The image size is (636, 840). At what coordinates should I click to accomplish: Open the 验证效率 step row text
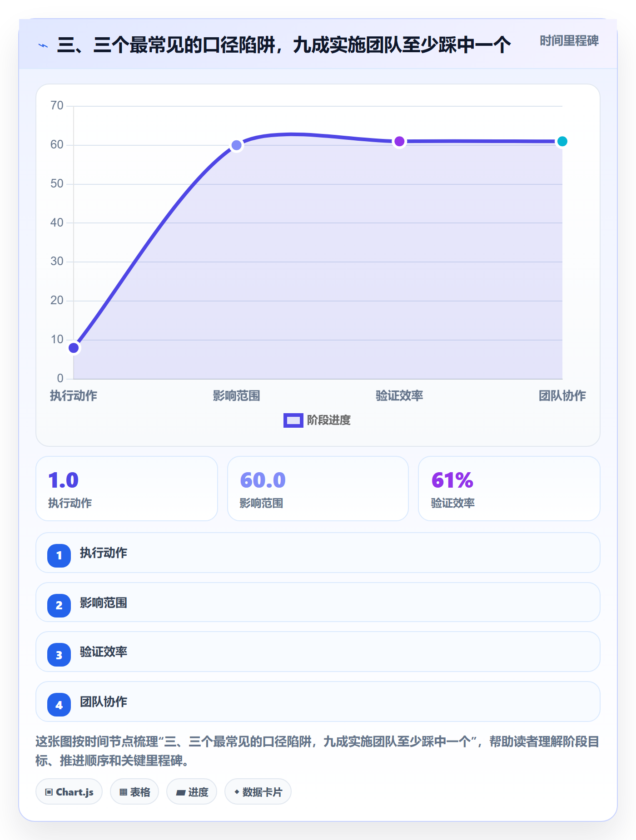pyautogui.click(x=104, y=652)
